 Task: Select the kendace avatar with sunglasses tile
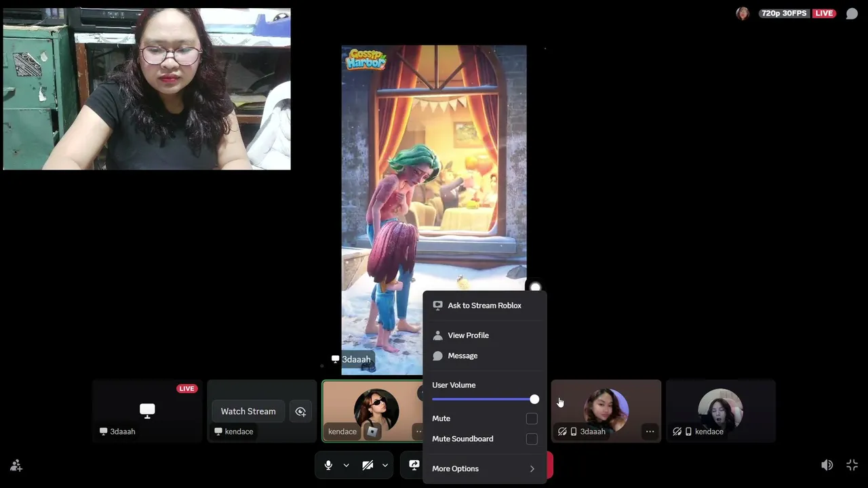(x=376, y=411)
